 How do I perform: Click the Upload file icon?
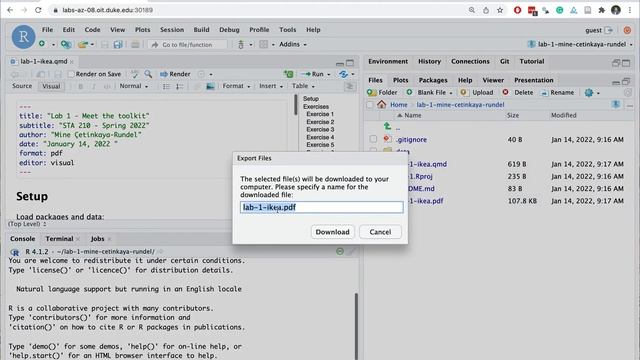click(x=463, y=92)
